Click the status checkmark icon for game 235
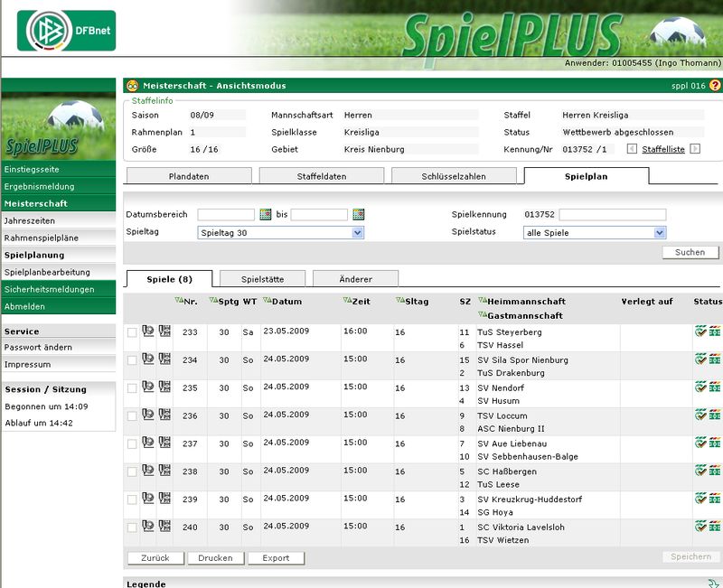The width and height of the screenshot is (723, 588). pos(700,387)
